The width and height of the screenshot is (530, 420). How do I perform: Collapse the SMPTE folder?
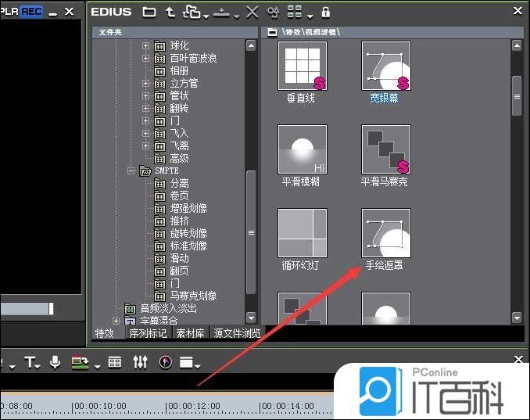[131, 171]
